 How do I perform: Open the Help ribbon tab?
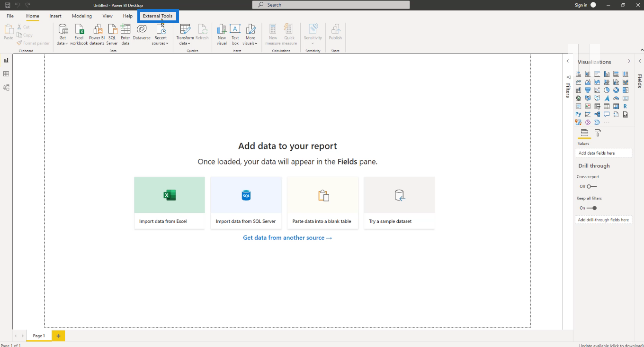[128, 16]
